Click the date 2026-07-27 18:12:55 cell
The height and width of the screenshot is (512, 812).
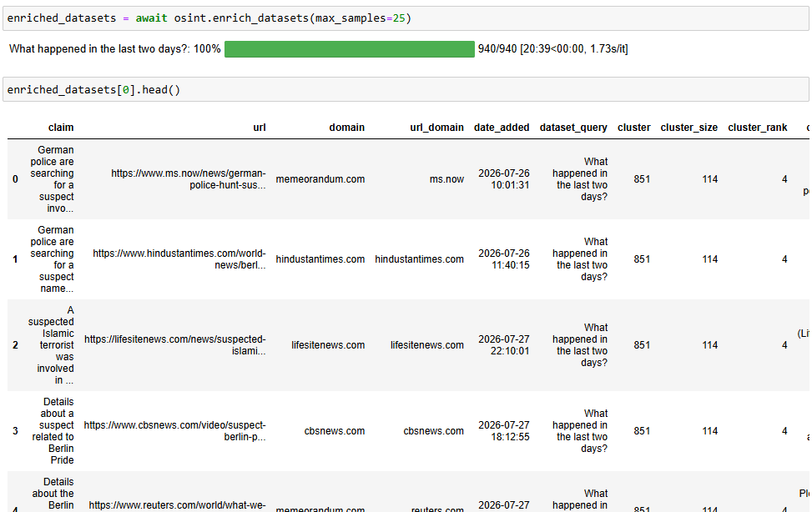tap(504, 431)
